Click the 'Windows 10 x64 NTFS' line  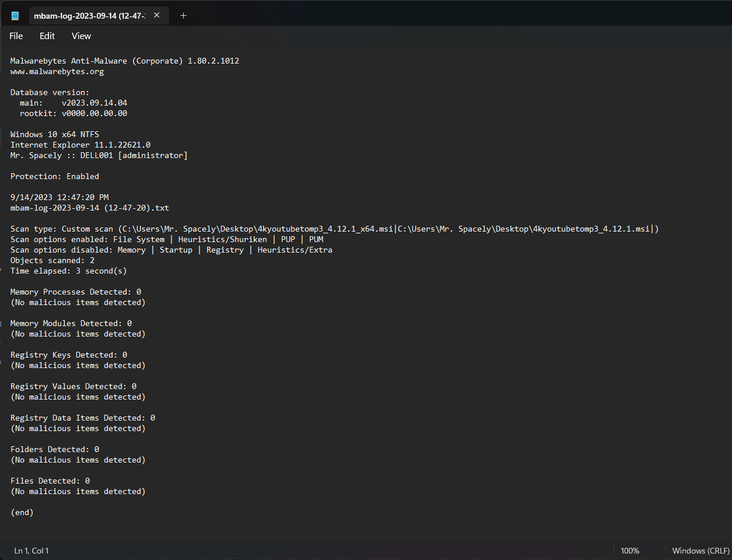(x=55, y=134)
